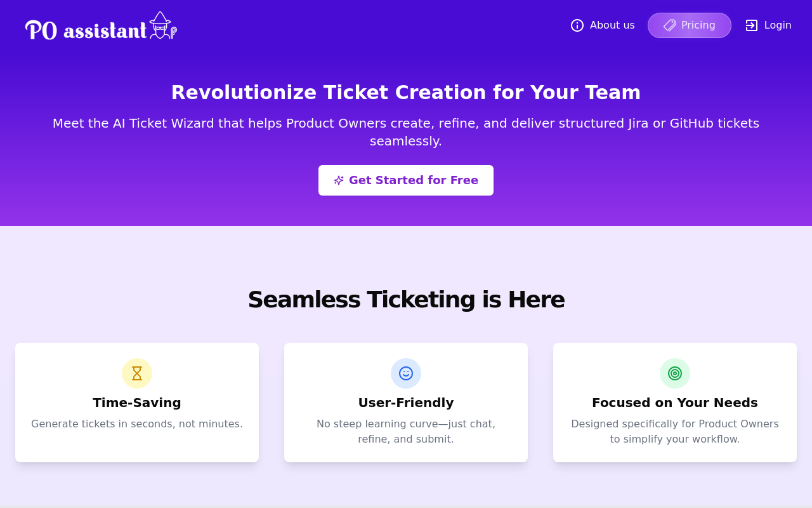Image resolution: width=812 pixels, height=508 pixels.
Task: Go to the Login page
Action: click(x=768, y=25)
